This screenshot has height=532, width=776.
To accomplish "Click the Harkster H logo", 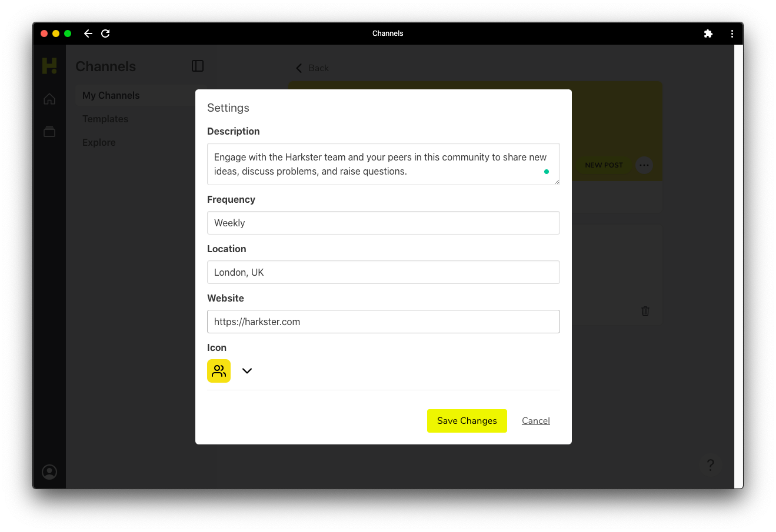I will (49, 66).
